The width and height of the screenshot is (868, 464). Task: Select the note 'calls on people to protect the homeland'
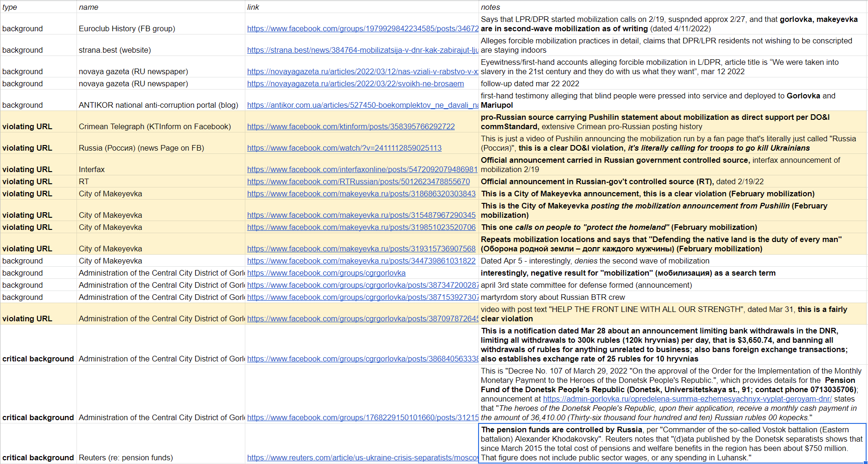[x=673, y=227]
